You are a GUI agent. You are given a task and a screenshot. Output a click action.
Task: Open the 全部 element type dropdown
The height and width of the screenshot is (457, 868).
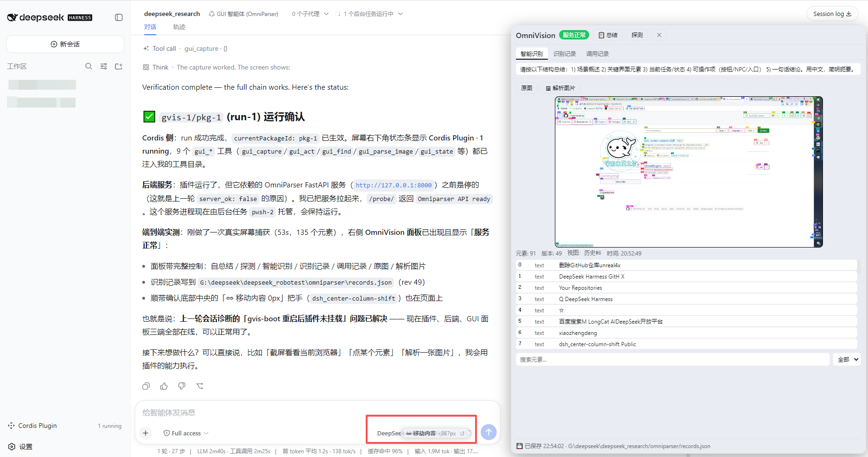pyautogui.click(x=847, y=359)
